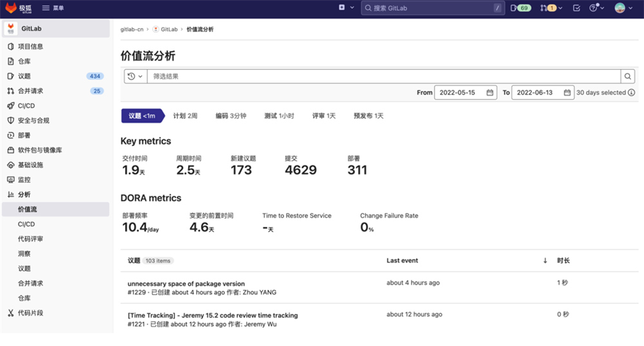Click the create new plus icon
This screenshot has height=346, width=644.
tap(342, 7)
